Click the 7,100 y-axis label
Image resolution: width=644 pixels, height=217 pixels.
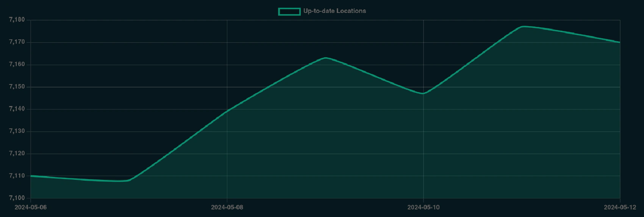(17, 198)
